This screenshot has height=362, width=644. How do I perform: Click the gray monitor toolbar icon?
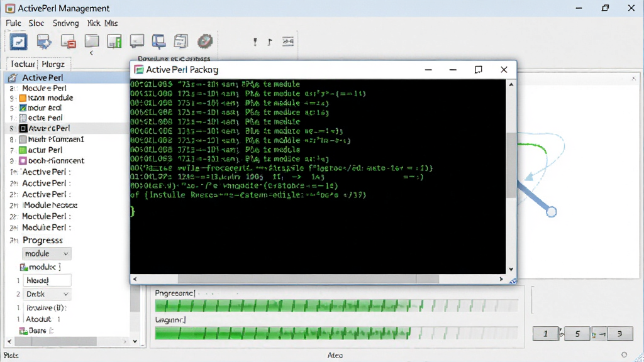[136, 41]
